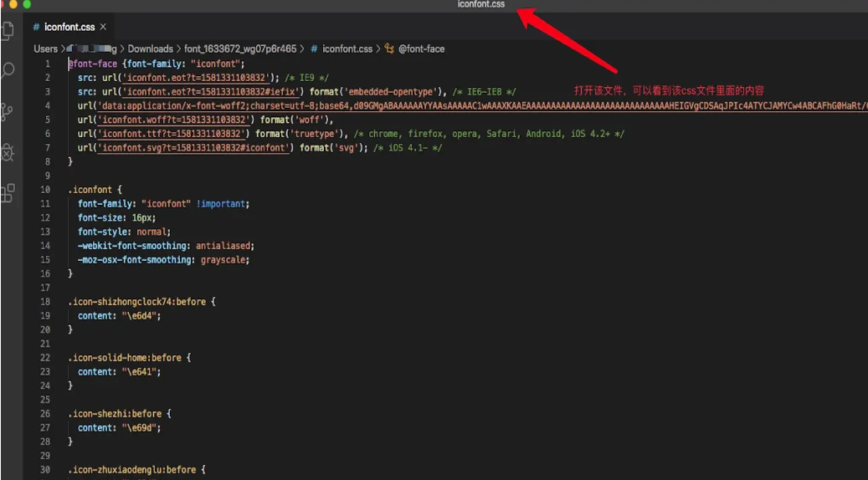The width and height of the screenshot is (868, 480).
Task: Click the '.icon-shezhi:before' selector
Action: (x=116, y=414)
